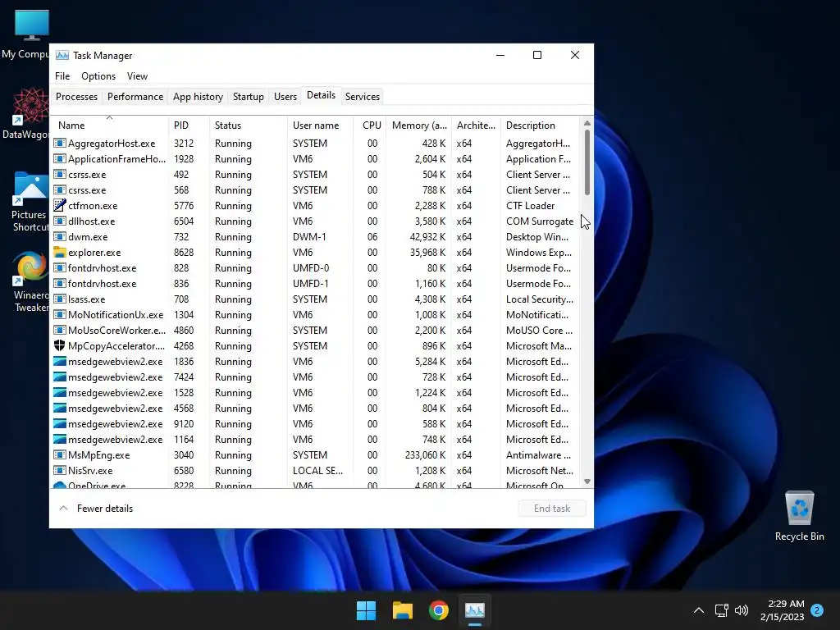Switch to the Processes tab
This screenshot has height=630, width=840.
(76, 97)
